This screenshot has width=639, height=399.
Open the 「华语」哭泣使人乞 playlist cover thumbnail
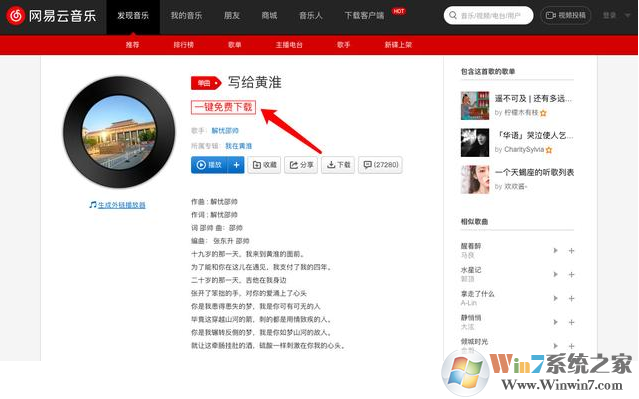pyautogui.click(x=475, y=143)
